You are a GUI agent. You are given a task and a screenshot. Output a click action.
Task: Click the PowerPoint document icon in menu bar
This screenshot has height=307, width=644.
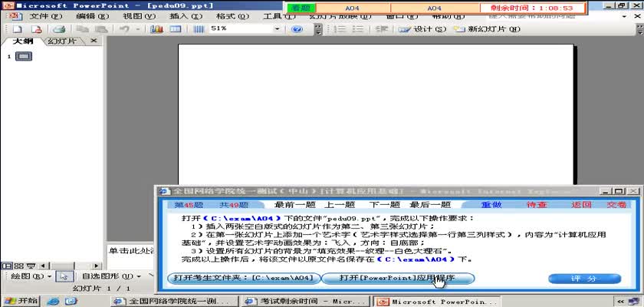point(14,16)
